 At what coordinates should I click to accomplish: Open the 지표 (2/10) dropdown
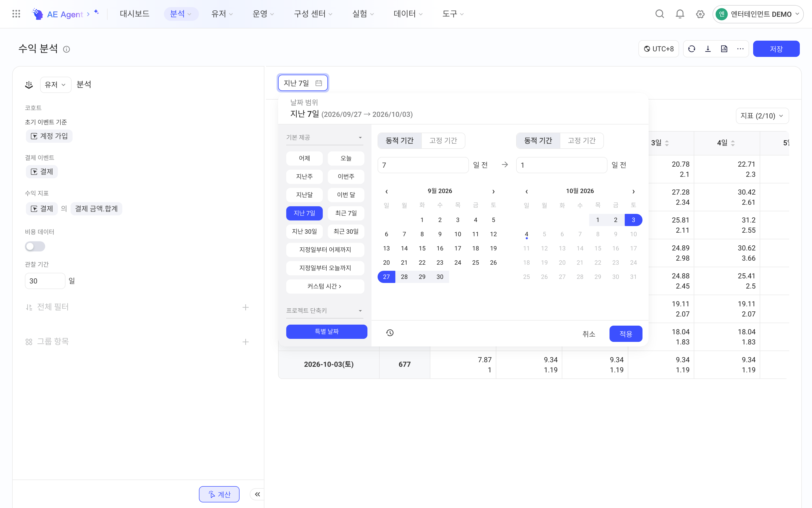click(x=762, y=116)
